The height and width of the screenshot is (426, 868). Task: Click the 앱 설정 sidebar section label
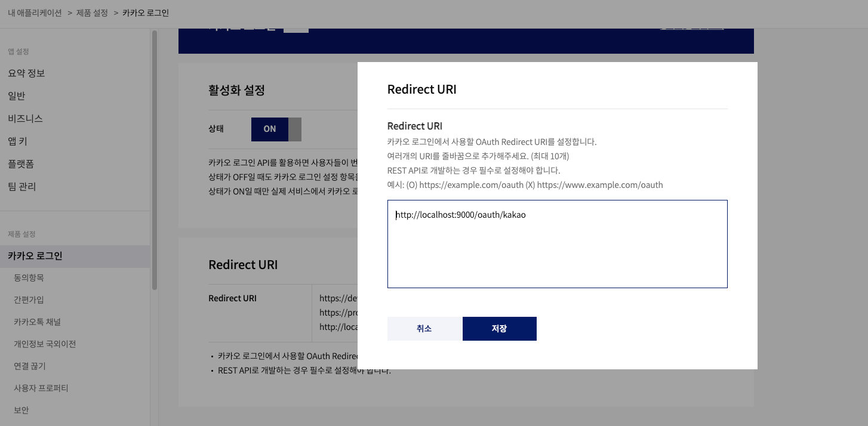(x=19, y=52)
